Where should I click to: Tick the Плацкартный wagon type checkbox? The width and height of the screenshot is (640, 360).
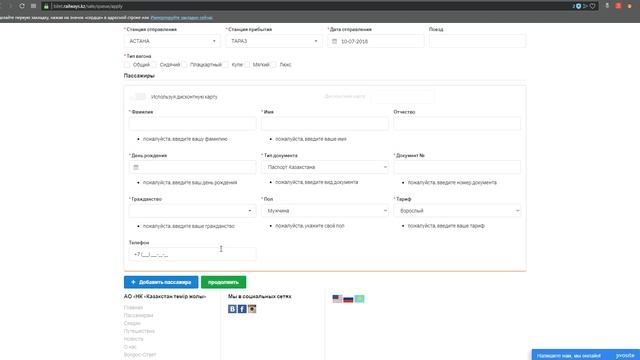pyautogui.click(x=184, y=64)
